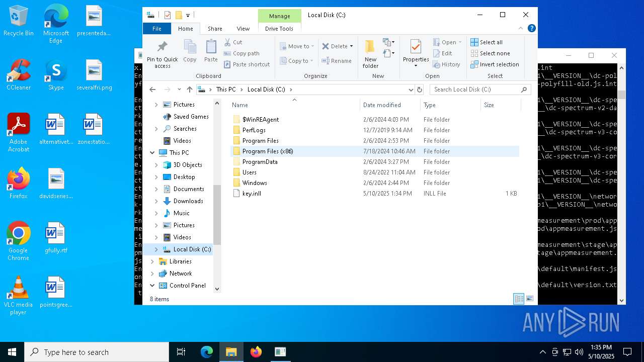Viewport: 644px width, 362px height.
Task: Sort by Date modified column header
Action: coord(389,105)
